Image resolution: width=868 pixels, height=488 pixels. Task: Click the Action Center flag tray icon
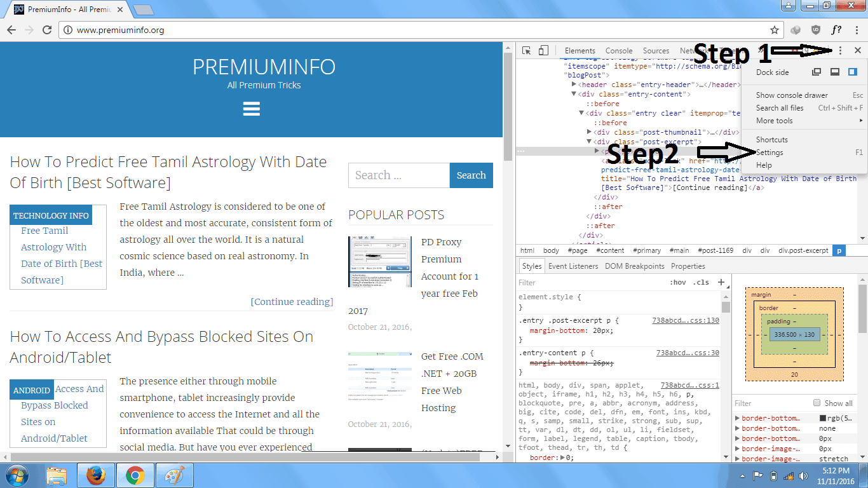pos(758,475)
